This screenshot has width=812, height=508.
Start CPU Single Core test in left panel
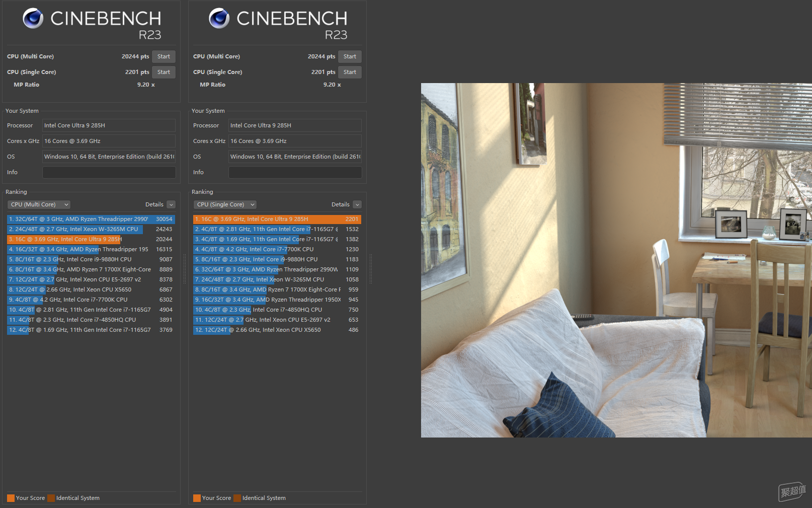pyautogui.click(x=164, y=72)
